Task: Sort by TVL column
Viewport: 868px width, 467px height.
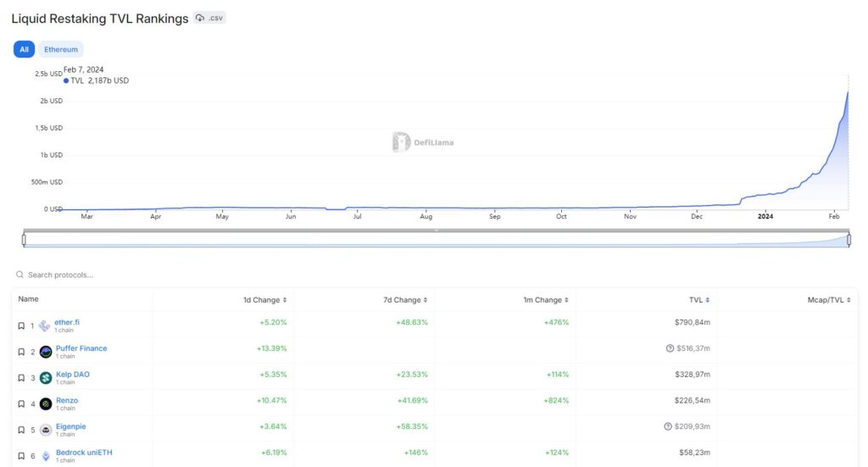Action: tap(699, 300)
